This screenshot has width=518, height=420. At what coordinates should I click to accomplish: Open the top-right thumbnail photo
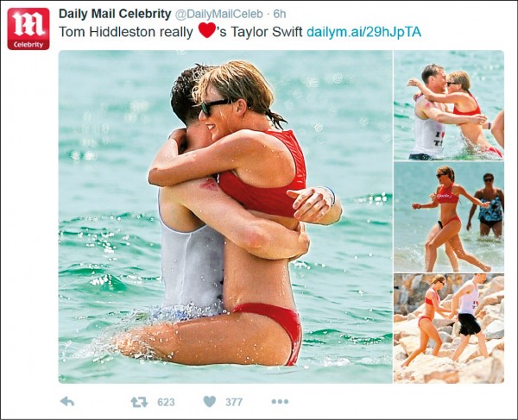coord(449,105)
